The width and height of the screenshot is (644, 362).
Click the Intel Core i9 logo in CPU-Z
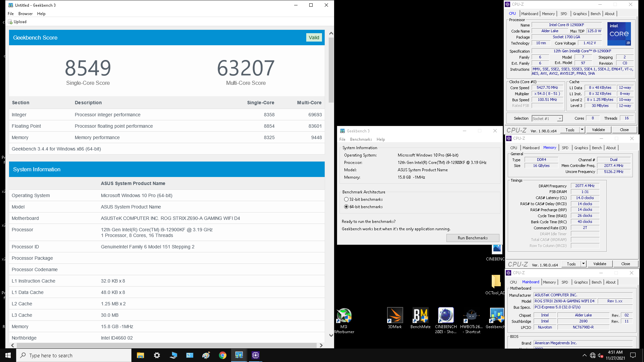tap(619, 34)
